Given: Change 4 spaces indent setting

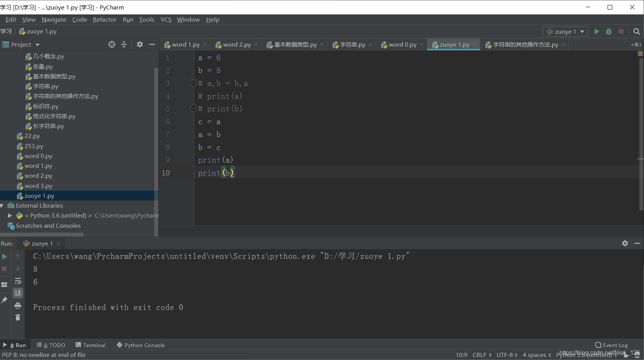Looking at the screenshot, I should (x=537, y=355).
